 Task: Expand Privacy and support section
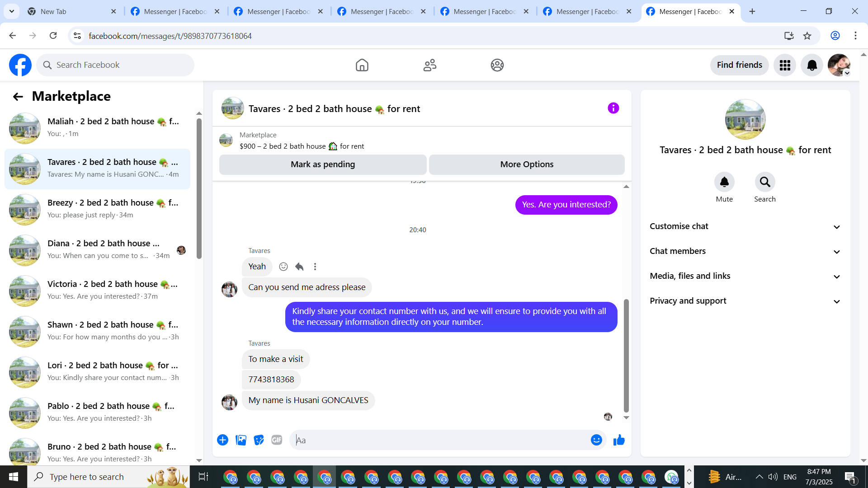pyautogui.click(x=745, y=301)
